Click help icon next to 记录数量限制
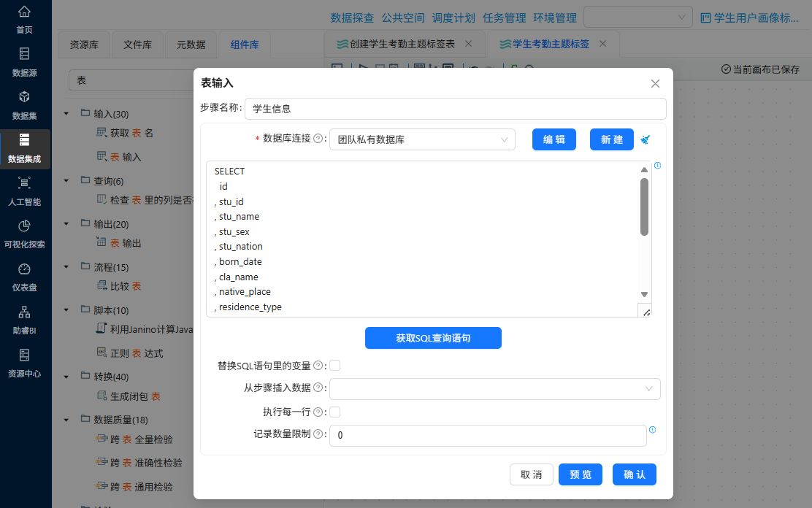The width and height of the screenshot is (812, 508). tap(318, 434)
